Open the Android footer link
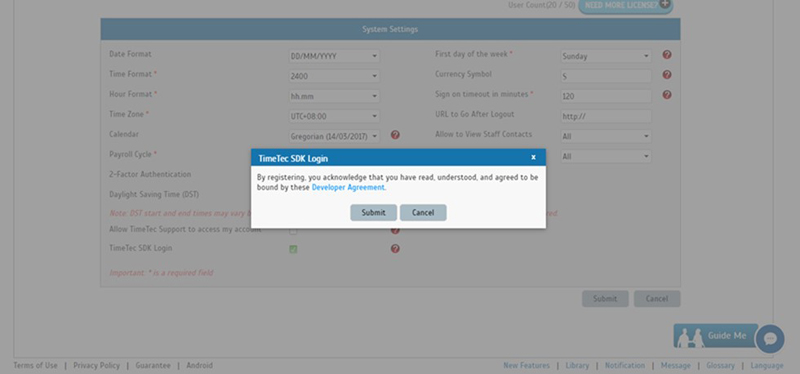This screenshot has width=800, height=374. click(x=199, y=365)
